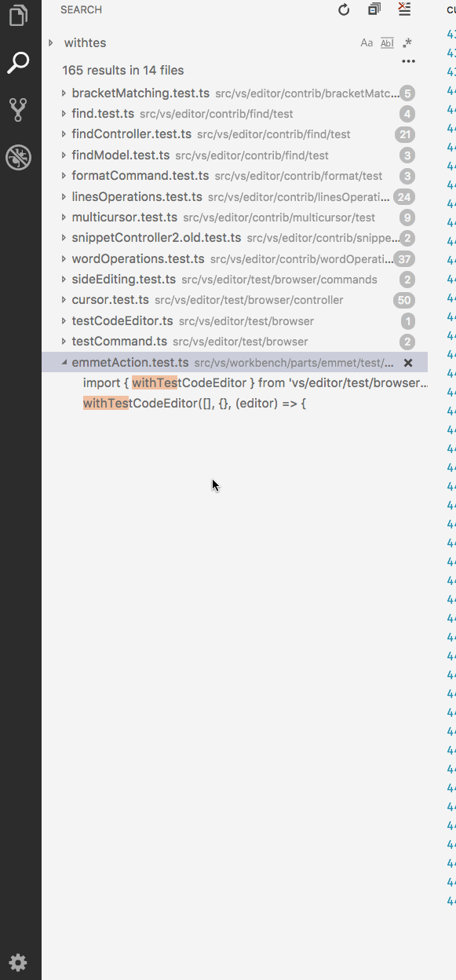Click the 50 badge on cursor.test.ts
This screenshot has width=456, height=980.
405,300
